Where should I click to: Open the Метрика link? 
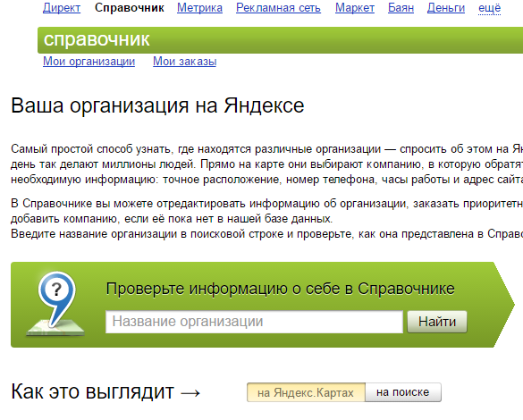(199, 8)
